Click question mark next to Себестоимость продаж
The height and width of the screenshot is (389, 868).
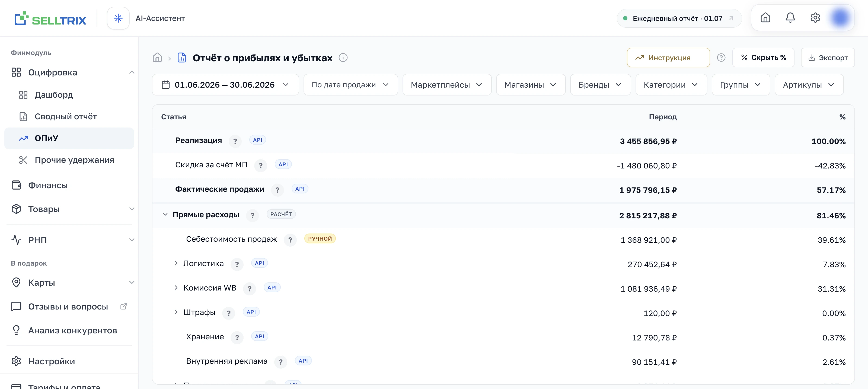(290, 240)
